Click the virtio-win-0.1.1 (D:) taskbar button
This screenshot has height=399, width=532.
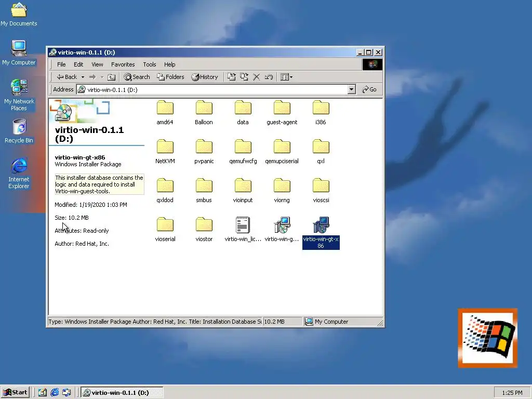tap(122, 393)
